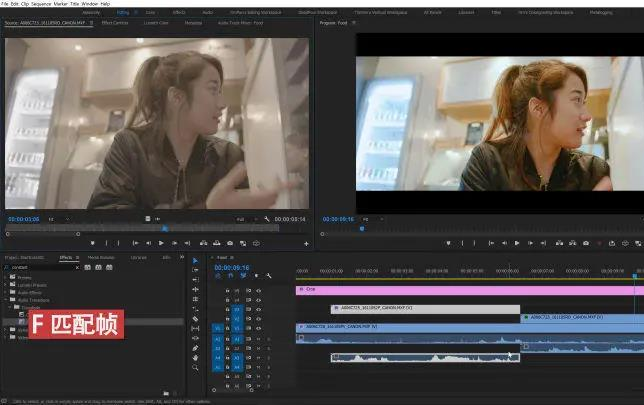
Task: Select the Track Select Forward tool
Action: pos(195,270)
